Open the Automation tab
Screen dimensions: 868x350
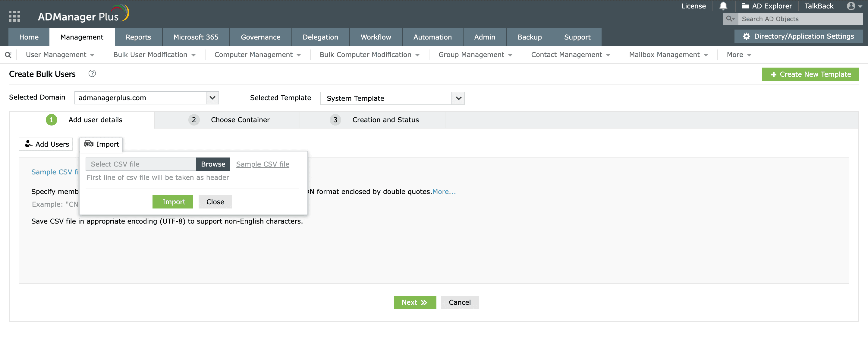(432, 37)
